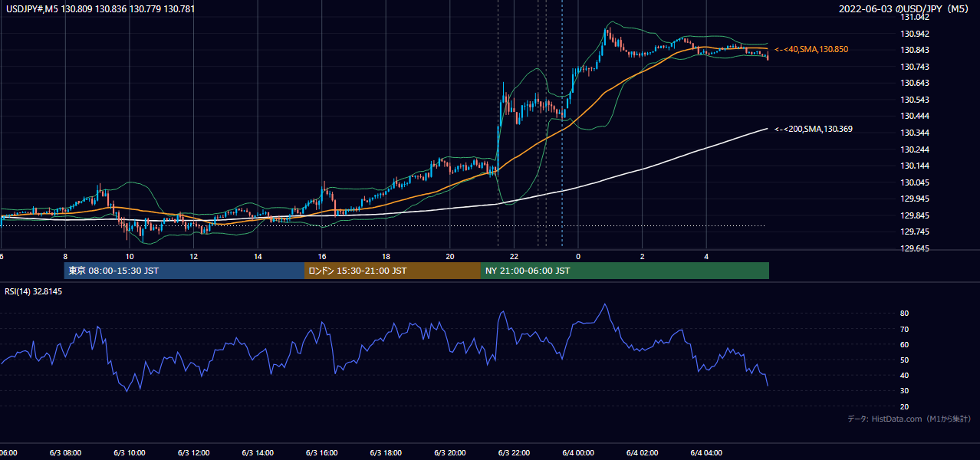This screenshot has width=980, height=460.
Task: Click hour tick 12 under the price chart
Action: pyautogui.click(x=193, y=256)
